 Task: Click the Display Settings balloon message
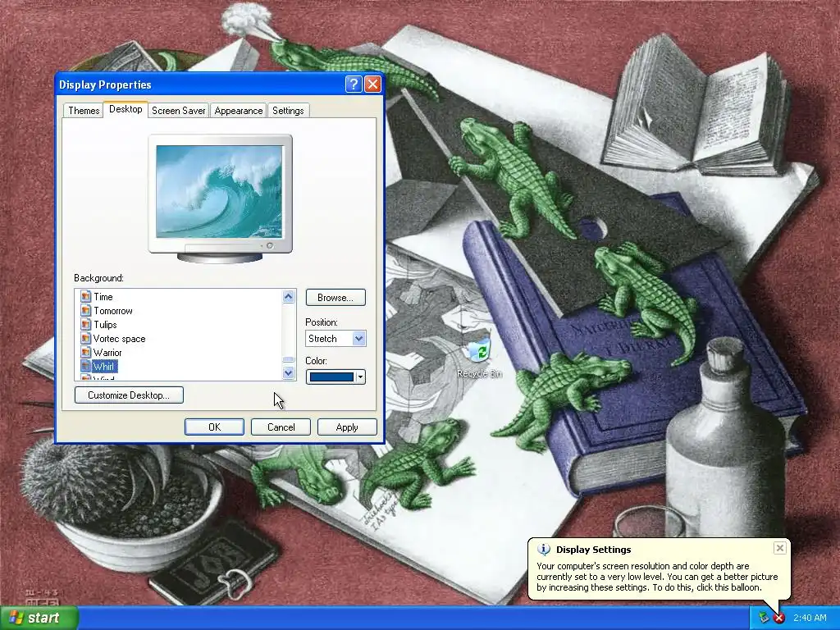[657, 577]
